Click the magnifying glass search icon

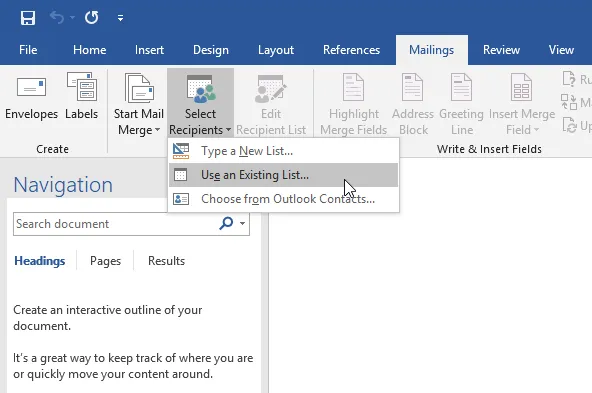tap(226, 223)
